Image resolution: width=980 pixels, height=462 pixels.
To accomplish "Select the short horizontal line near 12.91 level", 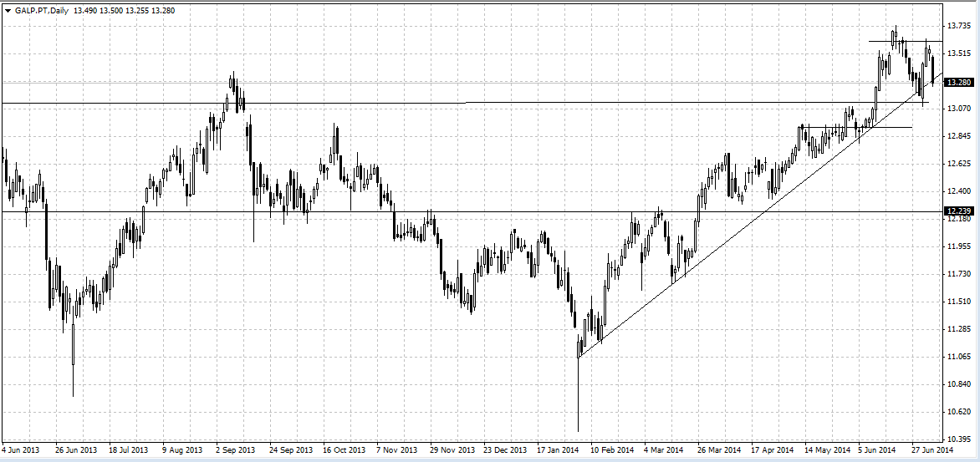I will coord(856,127).
